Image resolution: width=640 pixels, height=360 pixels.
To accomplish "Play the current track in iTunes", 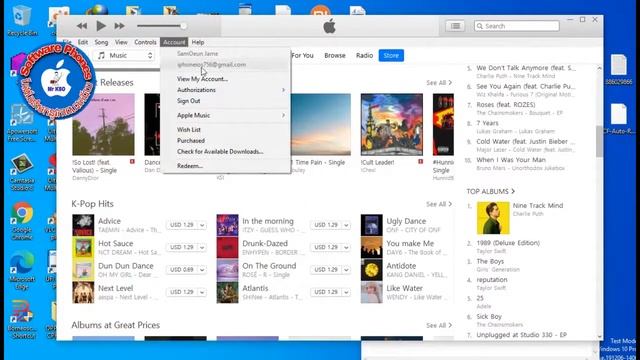I will point(100,26).
